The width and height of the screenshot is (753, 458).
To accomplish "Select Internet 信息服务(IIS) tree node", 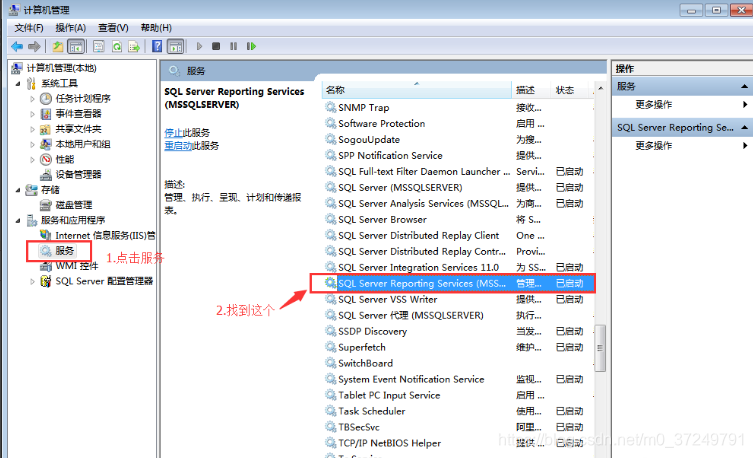I will [x=105, y=235].
